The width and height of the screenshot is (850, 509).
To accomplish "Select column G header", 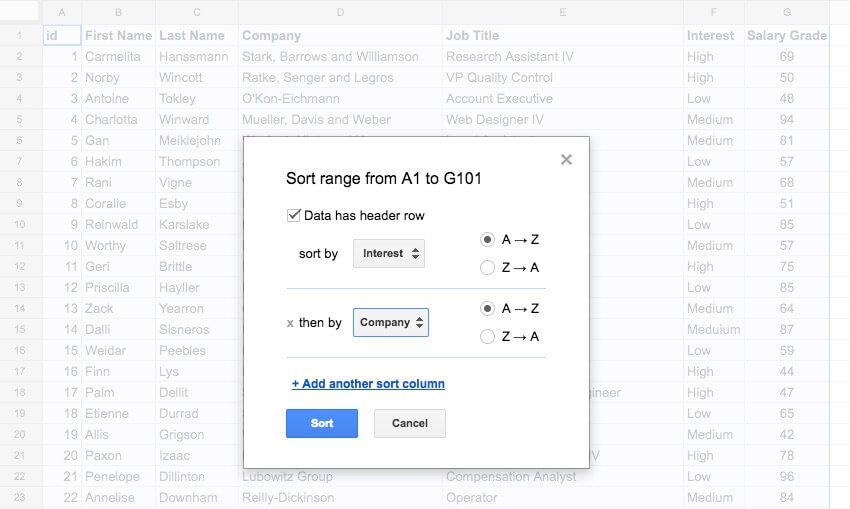I will coord(787,12).
